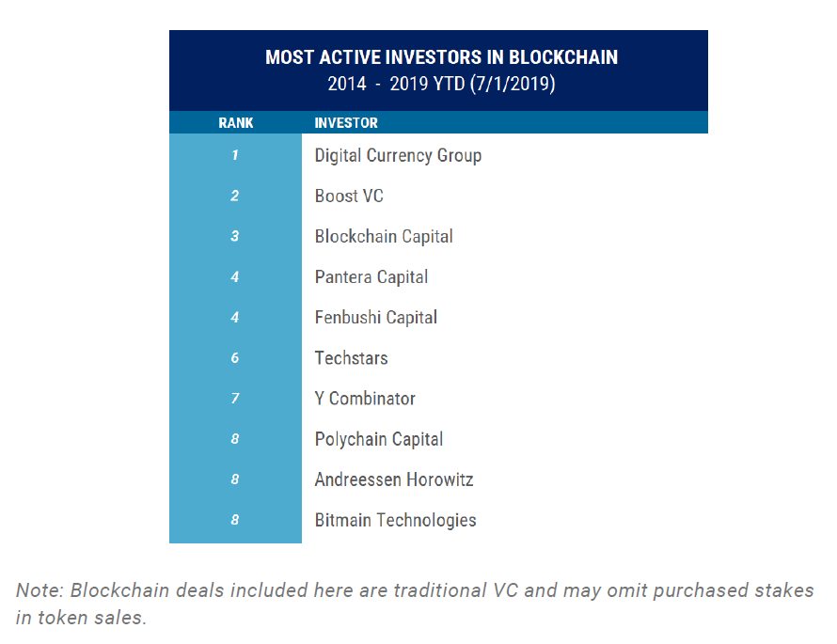
Task: Click the Andreessen Horowitz investor name
Action: (x=394, y=479)
